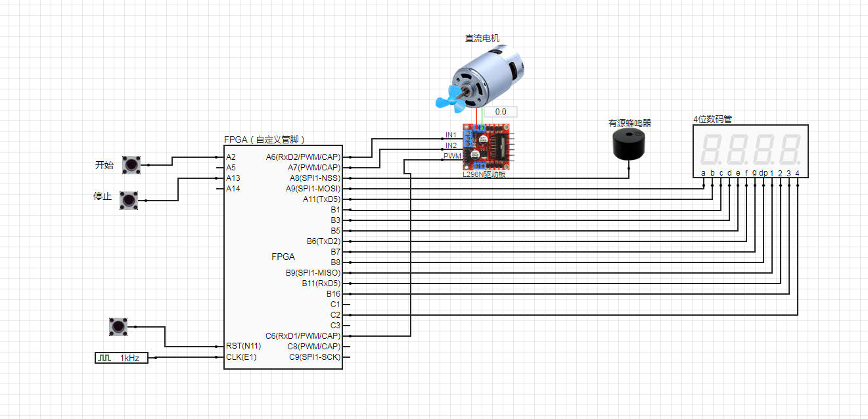Click the CLK(E1) pin on FPGA
Viewport: 868px width, 419px height.
pyautogui.click(x=241, y=358)
